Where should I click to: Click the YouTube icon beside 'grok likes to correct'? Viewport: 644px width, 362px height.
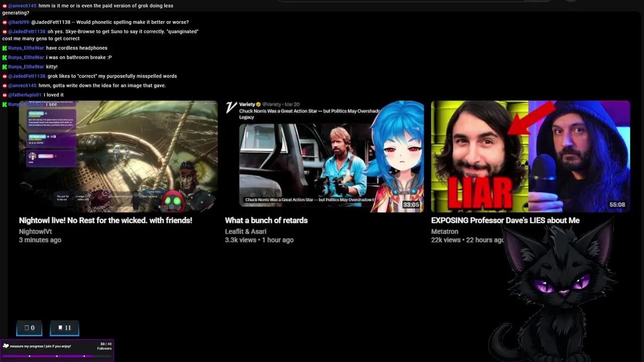5,76
